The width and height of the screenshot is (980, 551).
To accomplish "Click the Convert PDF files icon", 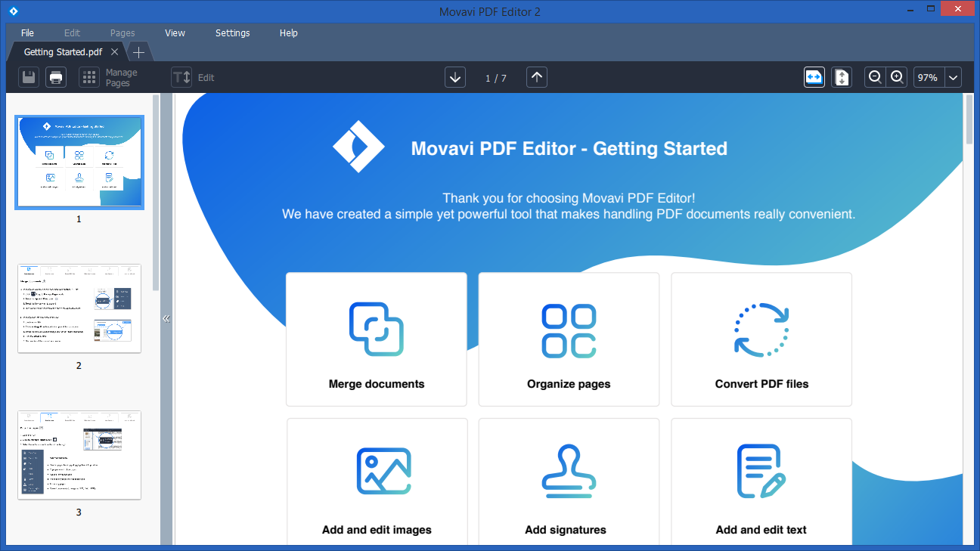I will [761, 330].
